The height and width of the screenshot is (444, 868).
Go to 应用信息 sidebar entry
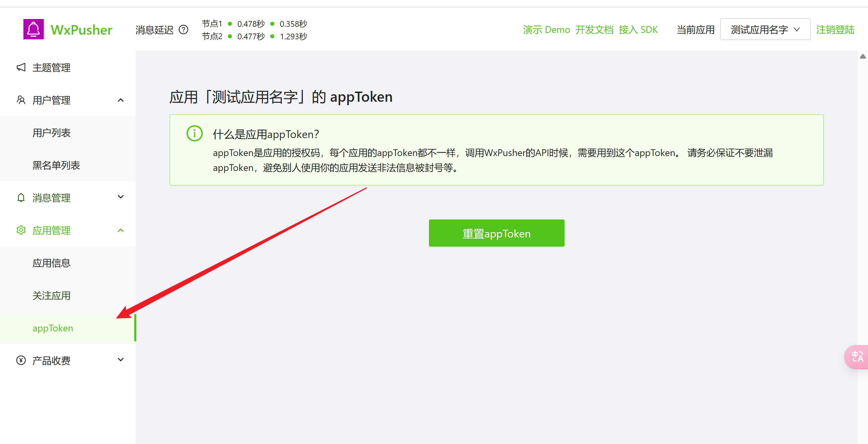tap(52, 263)
